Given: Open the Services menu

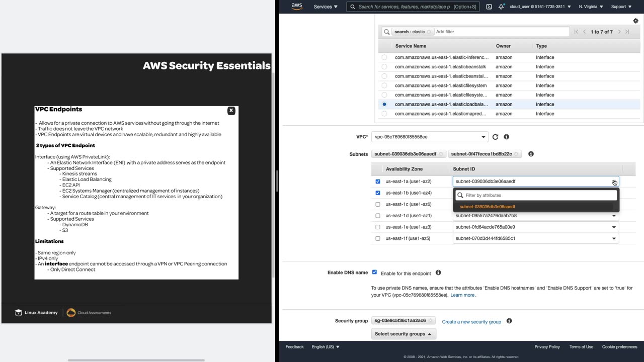Looking at the screenshot, I should pyautogui.click(x=326, y=7).
